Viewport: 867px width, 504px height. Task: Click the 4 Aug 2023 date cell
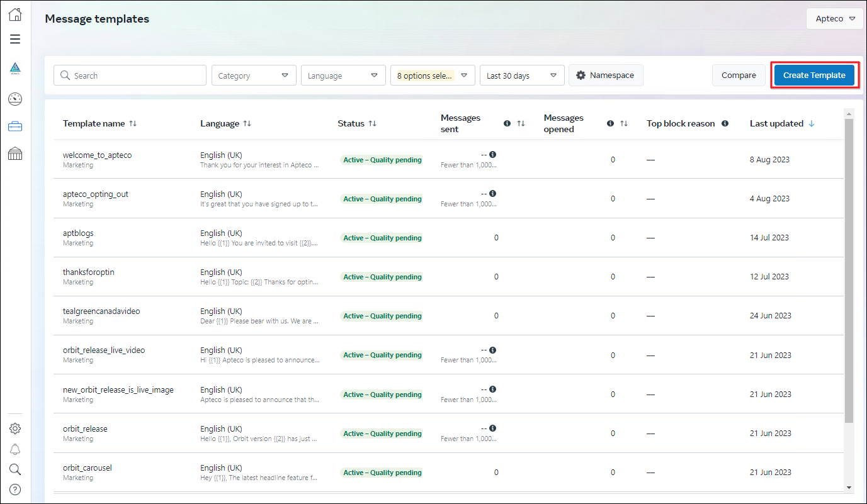[769, 199]
